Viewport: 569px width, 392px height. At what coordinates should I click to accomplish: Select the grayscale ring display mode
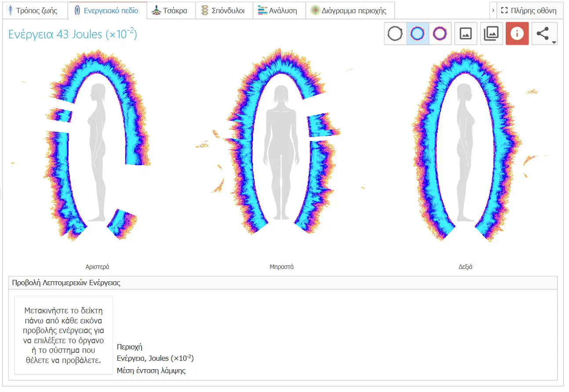(395, 34)
